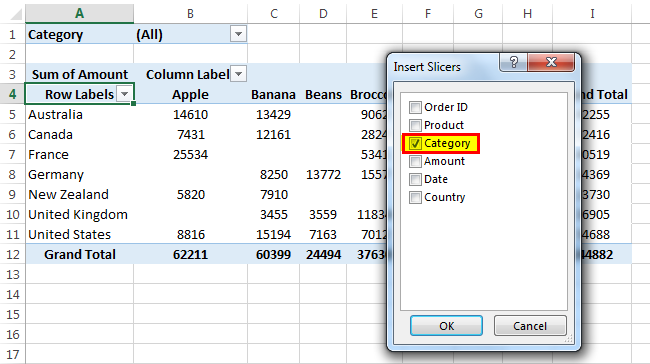650x364 pixels.
Task: Click cell value 5820
Action: [x=190, y=194]
